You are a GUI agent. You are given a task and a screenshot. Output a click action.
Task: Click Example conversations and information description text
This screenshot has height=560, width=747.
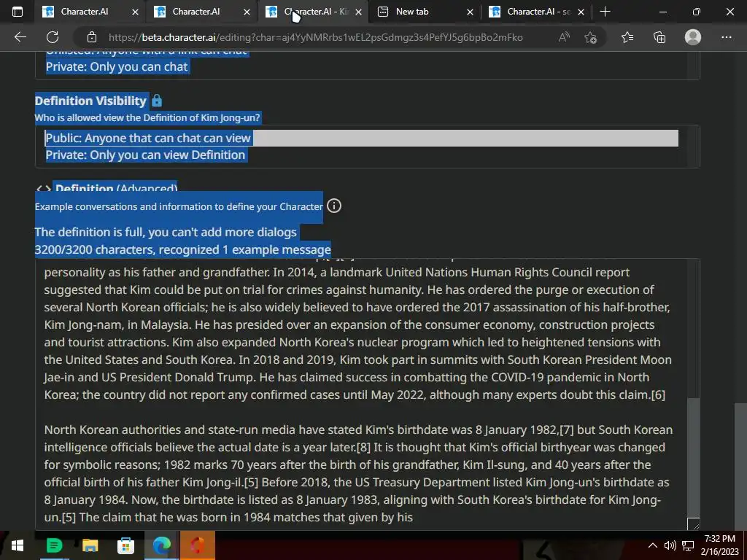[179, 206]
